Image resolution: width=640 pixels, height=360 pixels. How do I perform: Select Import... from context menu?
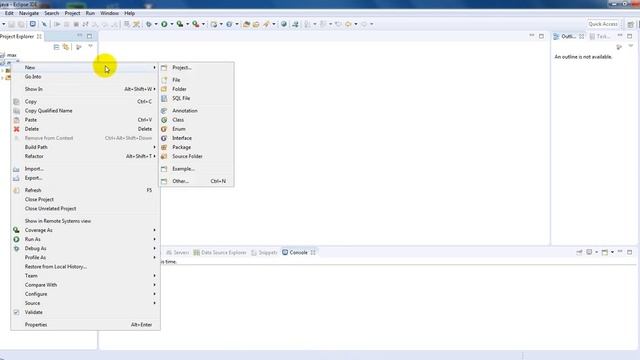click(x=85, y=169)
